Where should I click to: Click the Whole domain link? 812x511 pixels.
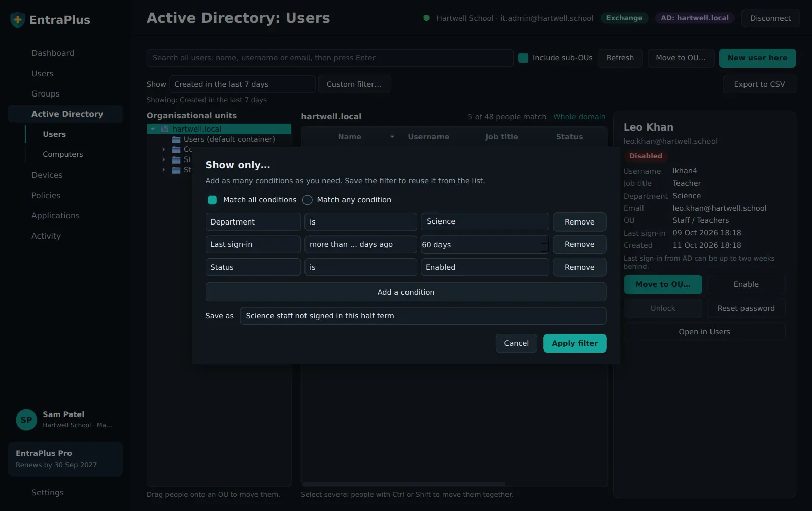[x=580, y=117]
